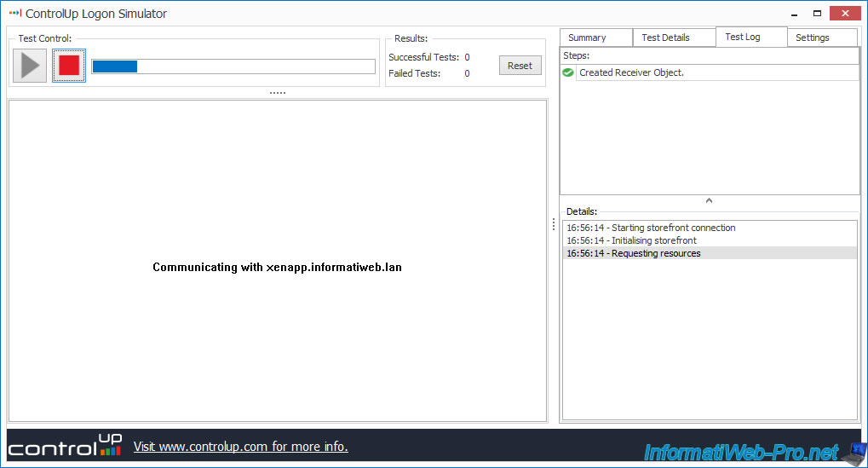Click the horizontal splitter dots below Test Control

(x=278, y=93)
